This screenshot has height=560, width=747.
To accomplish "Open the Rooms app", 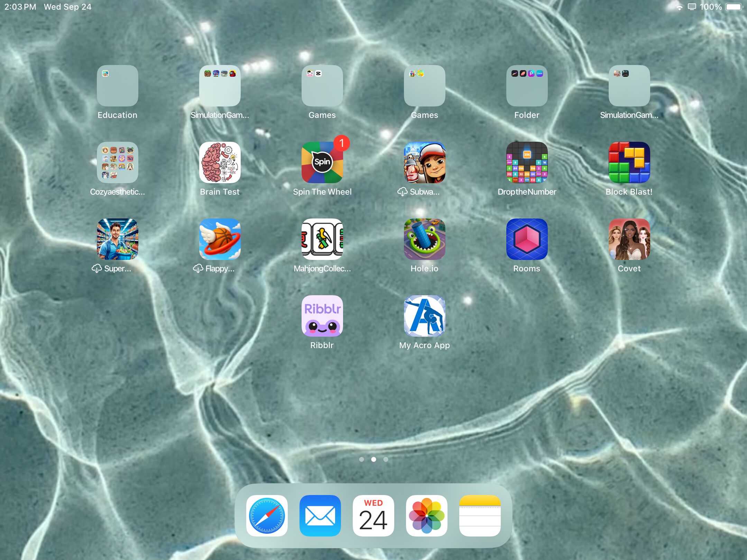I will [527, 239].
